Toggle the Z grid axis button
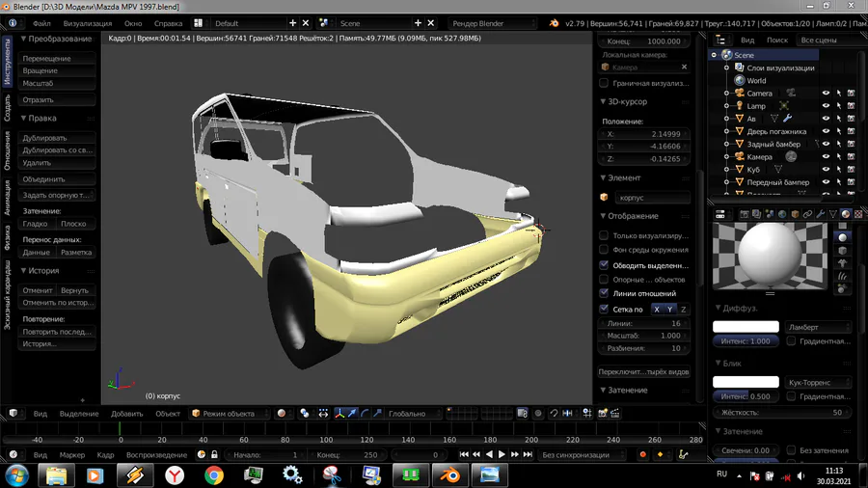The width and height of the screenshot is (868, 488). tap(683, 310)
